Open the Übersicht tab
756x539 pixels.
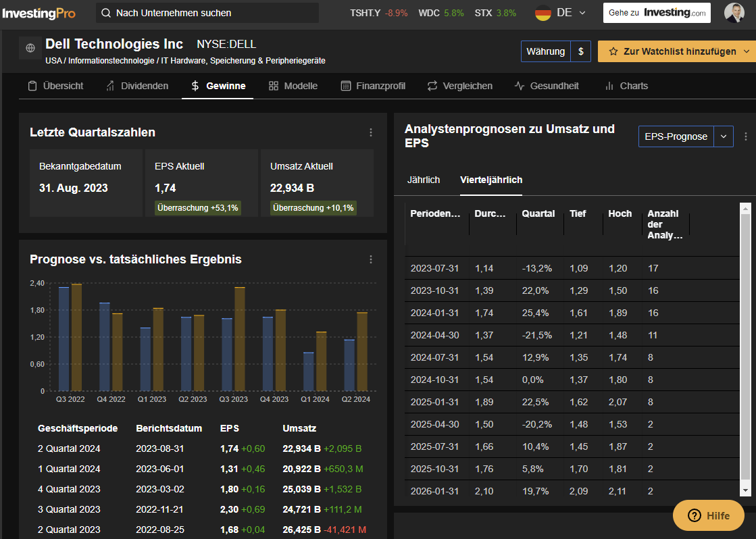tap(55, 86)
